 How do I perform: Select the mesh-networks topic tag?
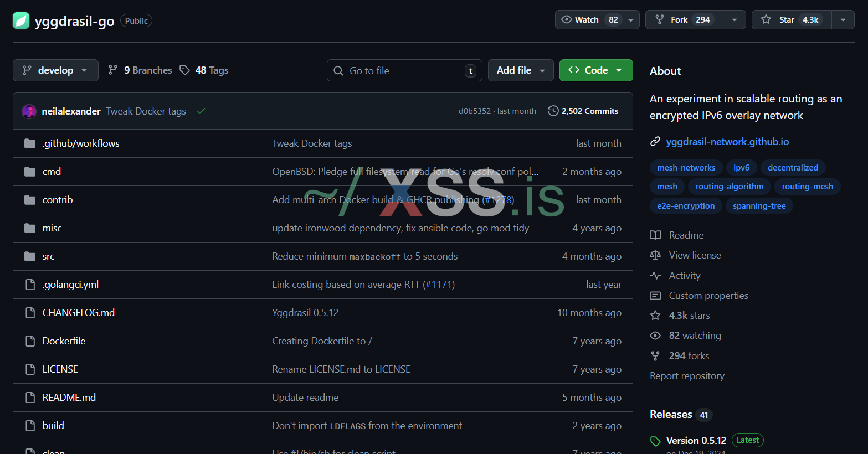tap(686, 168)
